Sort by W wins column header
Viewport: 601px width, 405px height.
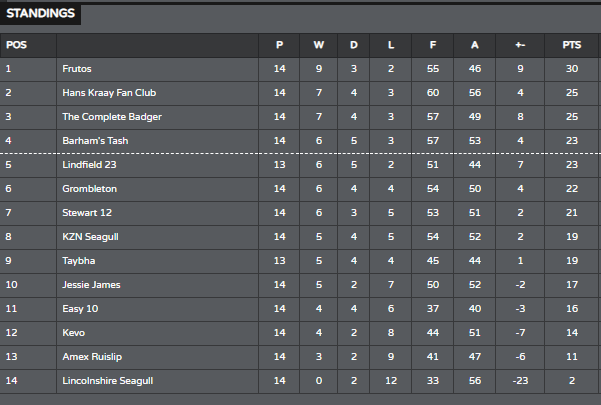[x=319, y=45]
